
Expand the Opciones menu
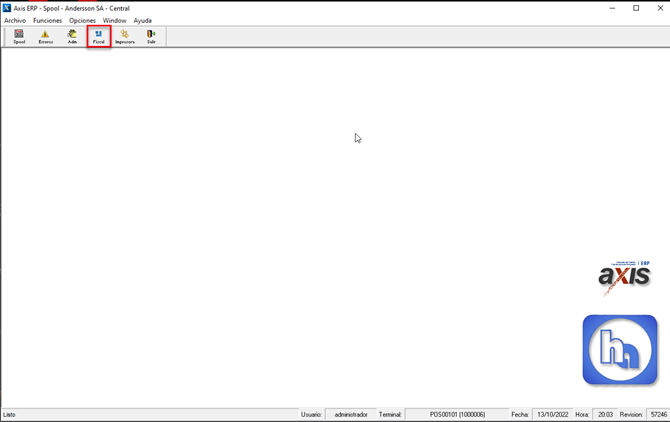pyautogui.click(x=82, y=20)
